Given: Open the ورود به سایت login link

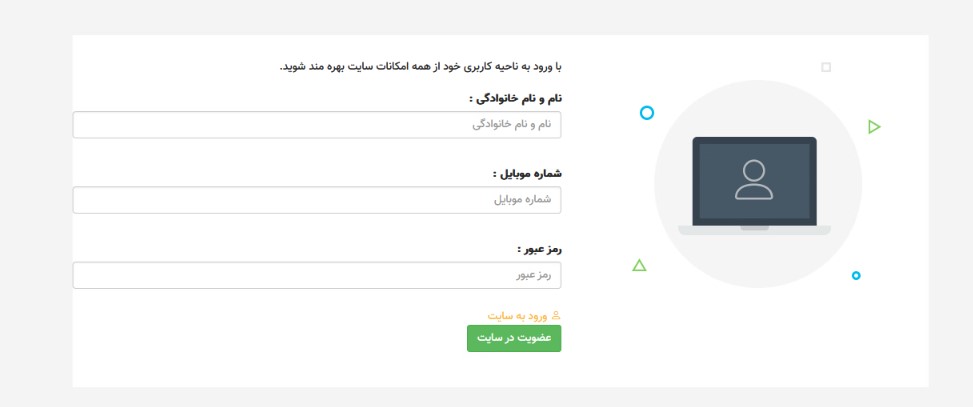Looking at the screenshot, I should point(518,316).
